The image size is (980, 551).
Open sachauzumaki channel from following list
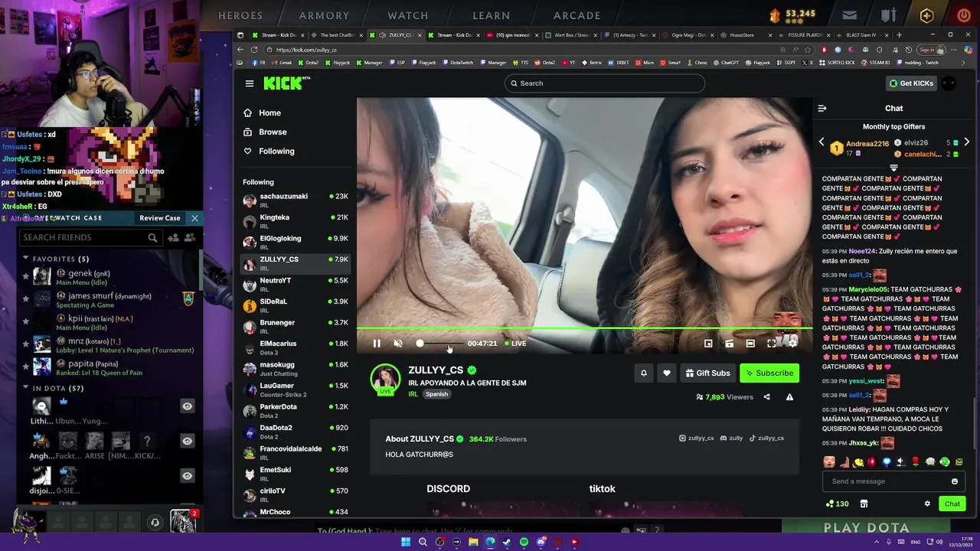click(296, 201)
